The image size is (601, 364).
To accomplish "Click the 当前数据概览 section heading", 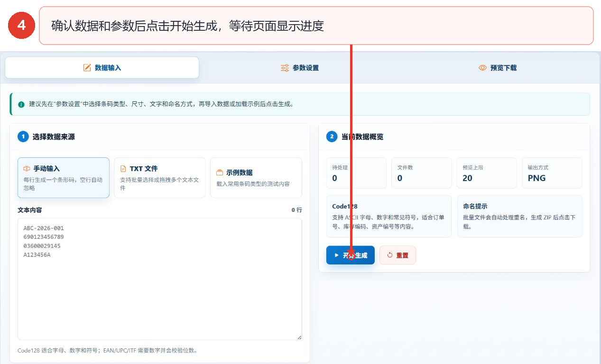I will coord(362,137).
